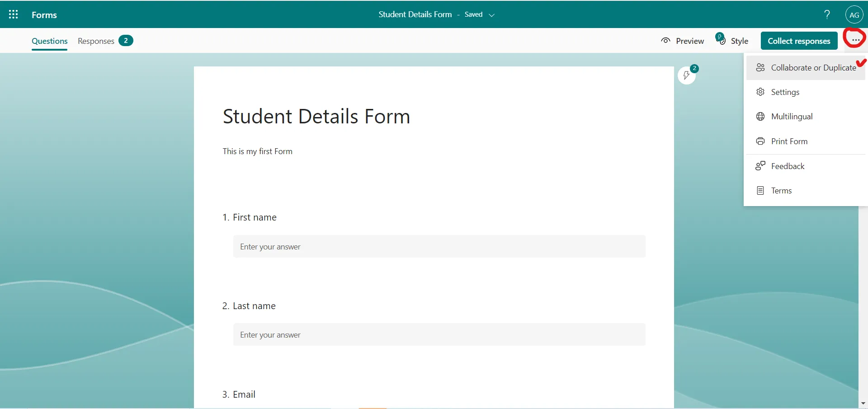The width and height of the screenshot is (868, 409).
Task: Click the Preview eye icon
Action: [x=665, y=41]
